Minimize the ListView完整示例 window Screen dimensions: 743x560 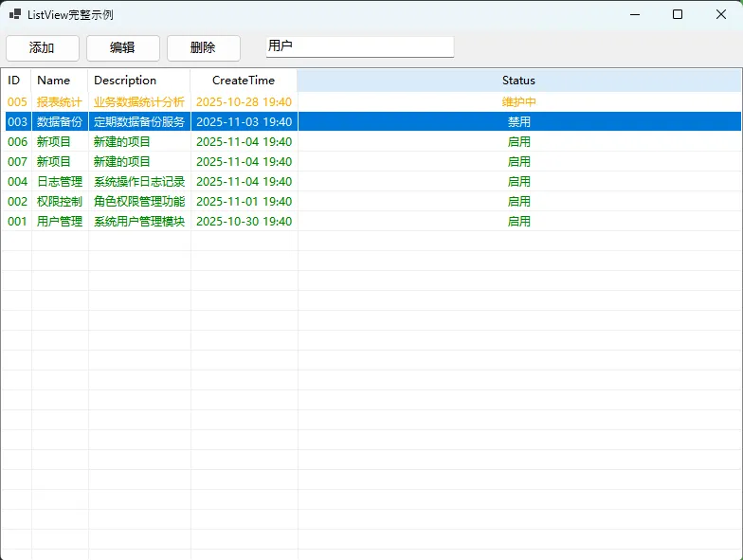[x=633, y=14]
